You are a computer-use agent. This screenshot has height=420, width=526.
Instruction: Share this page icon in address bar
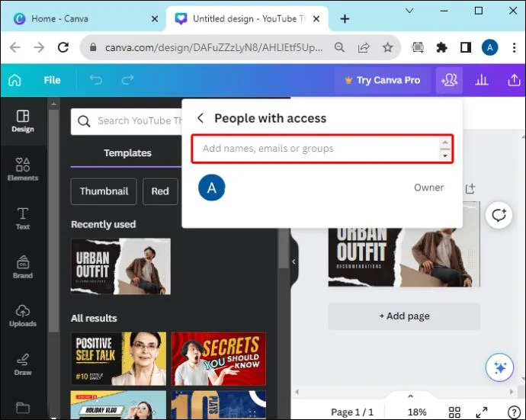click(364, 47)
